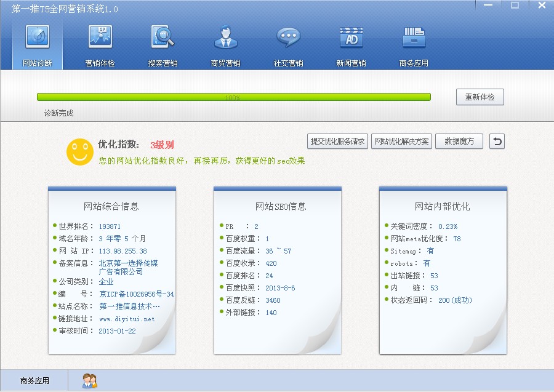This screenshot has width=554, height=392.
Task: Switch to 商务应用 tab at bottom
Action: 34,381
